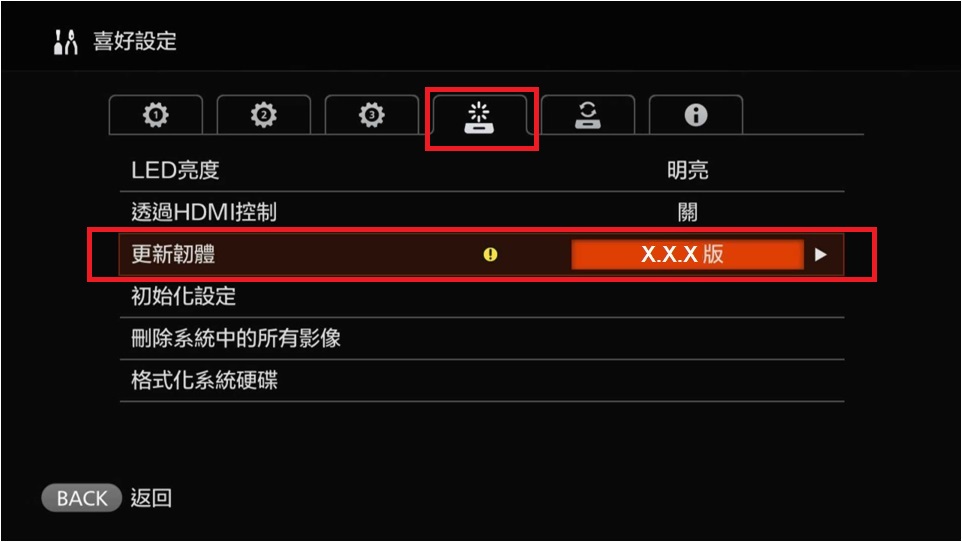The height and width of the screenshot is (542, 962).
Task: Click the BACK button
Action: (82, 498)
